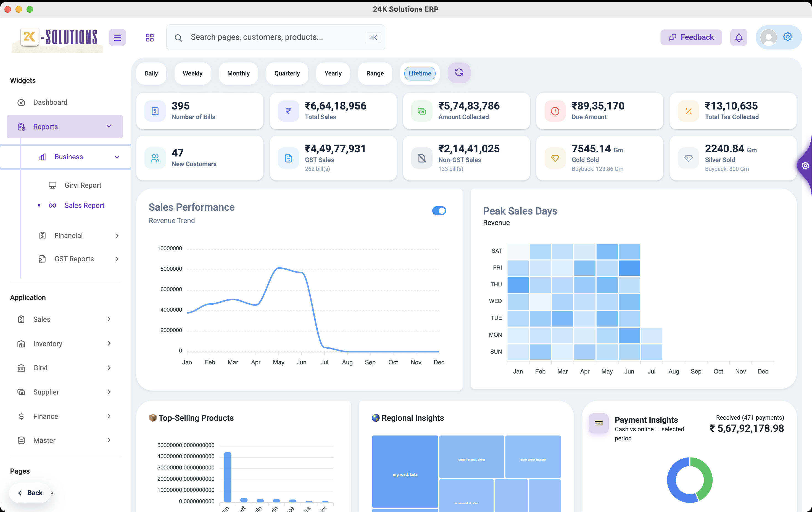The width and height of the screenshot is (812, 512).
Task: Select the Lifetime period tab
Action: pyautogui.click(x=420, y=73)
